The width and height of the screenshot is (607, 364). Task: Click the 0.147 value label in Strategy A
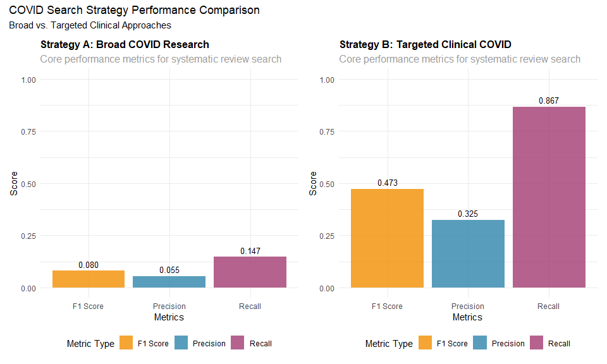tap(250, 251)
